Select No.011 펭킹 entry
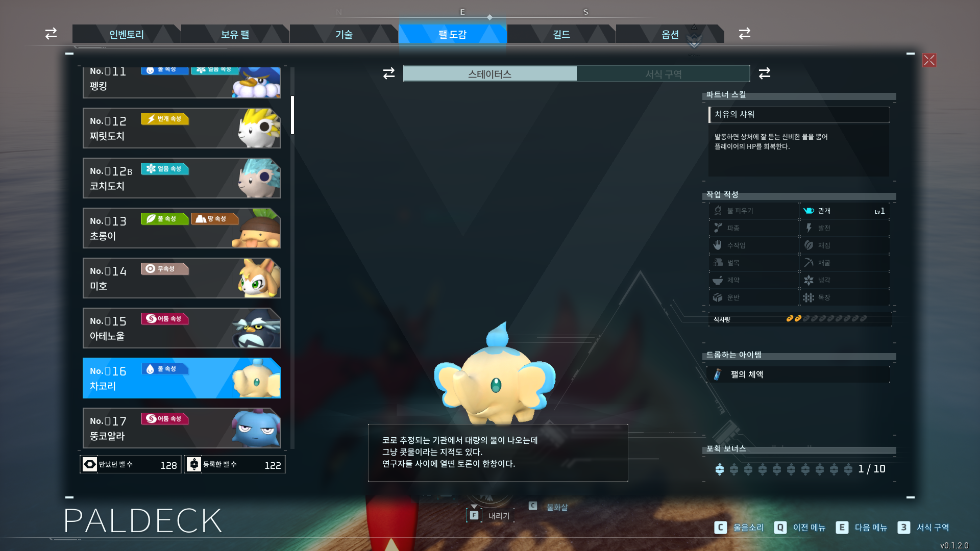Image resolution: width=980 pixels, height=551 pixels. click(182, 82)
